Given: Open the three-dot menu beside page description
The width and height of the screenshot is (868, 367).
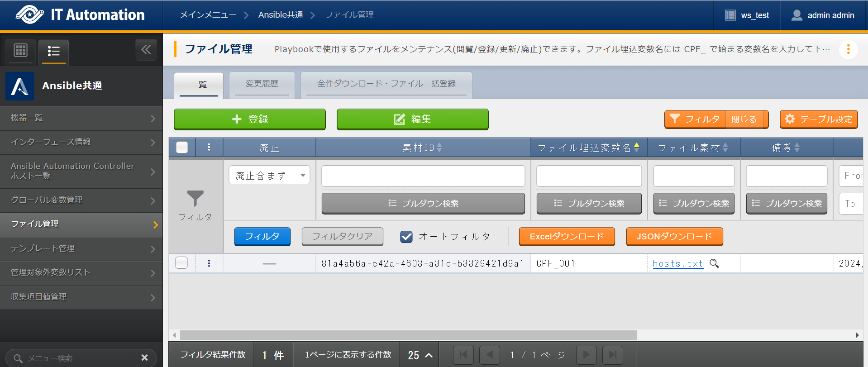Looking at the screenshot, I should pyautogui.click(x=848, y=49).
